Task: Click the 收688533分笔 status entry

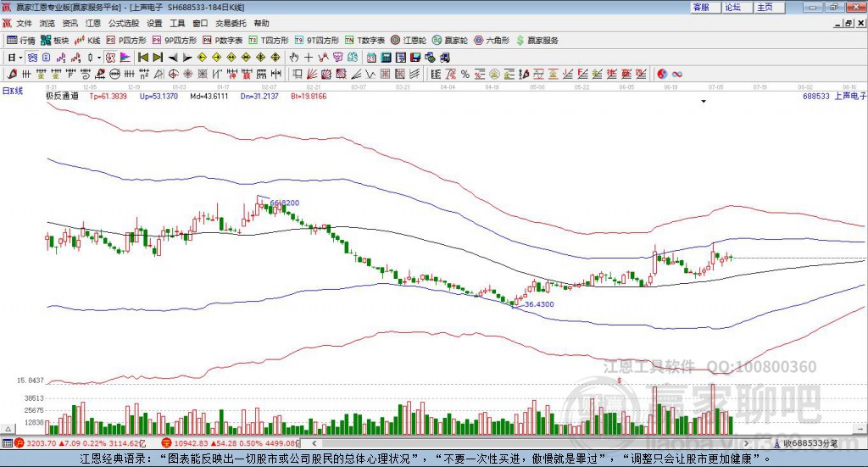Action: pyautogui.click(x=806, y=443)
